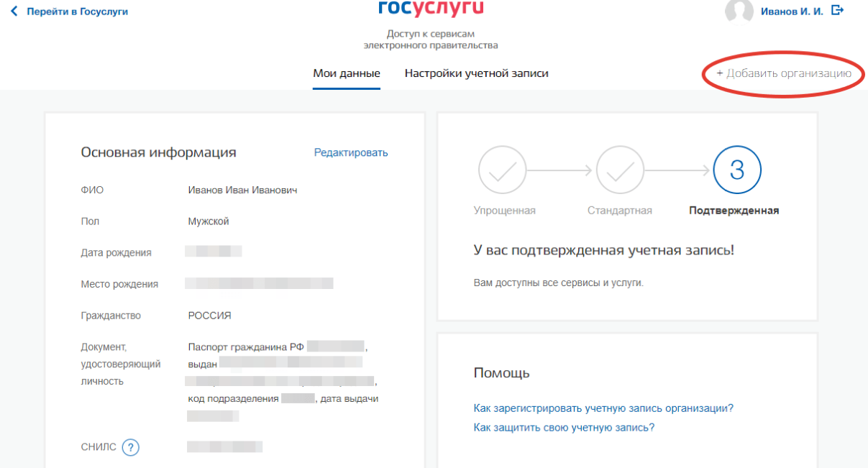Open the Мои данные tab
This screenshot has width=868, height=468.
(x=347, y=73)
